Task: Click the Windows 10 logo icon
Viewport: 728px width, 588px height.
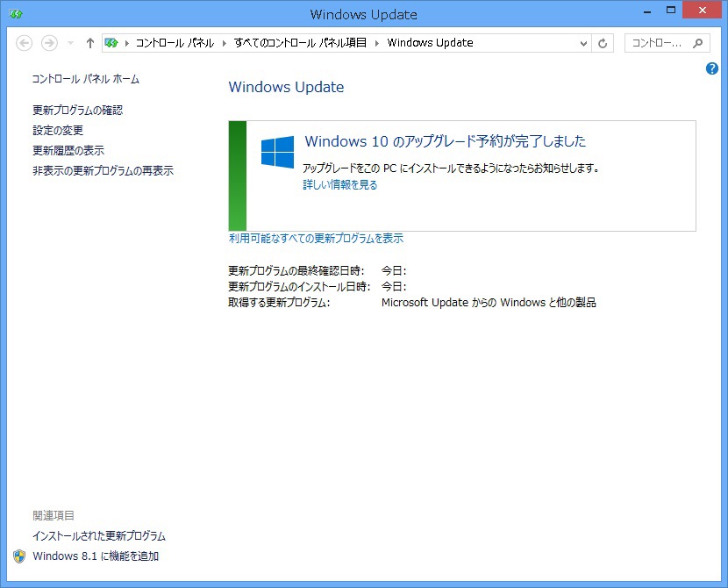Action: click(x=277, y=152)
